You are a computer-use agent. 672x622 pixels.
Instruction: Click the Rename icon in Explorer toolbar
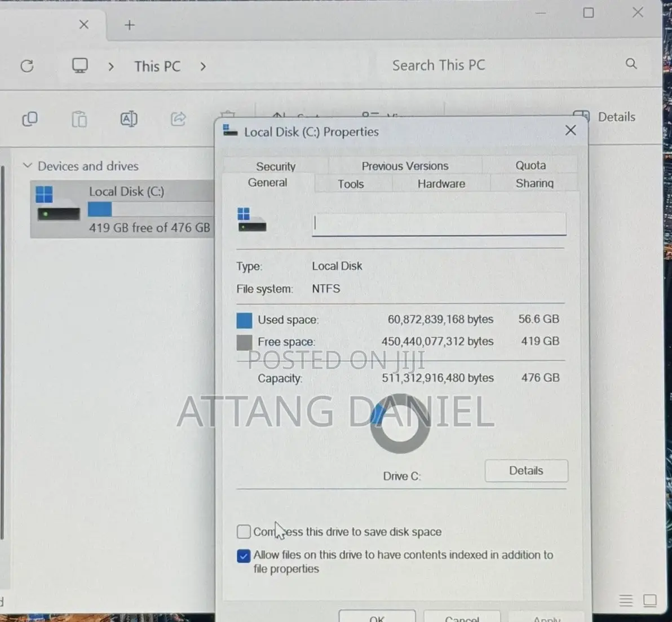(129, 119)
